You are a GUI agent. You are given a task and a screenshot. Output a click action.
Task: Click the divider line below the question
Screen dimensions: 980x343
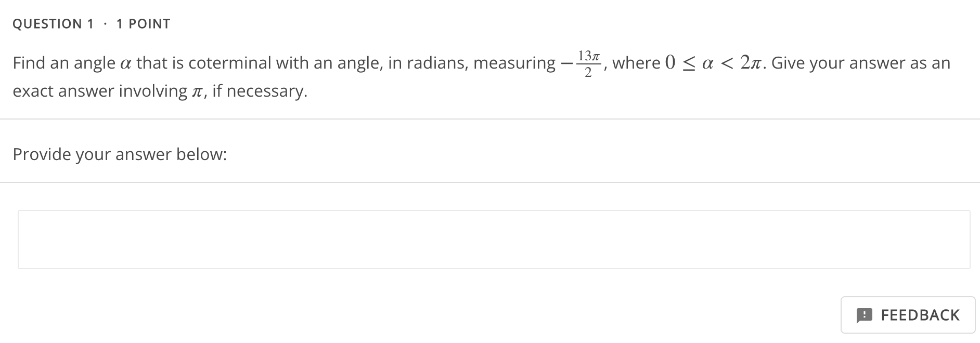tap(489, 118)
